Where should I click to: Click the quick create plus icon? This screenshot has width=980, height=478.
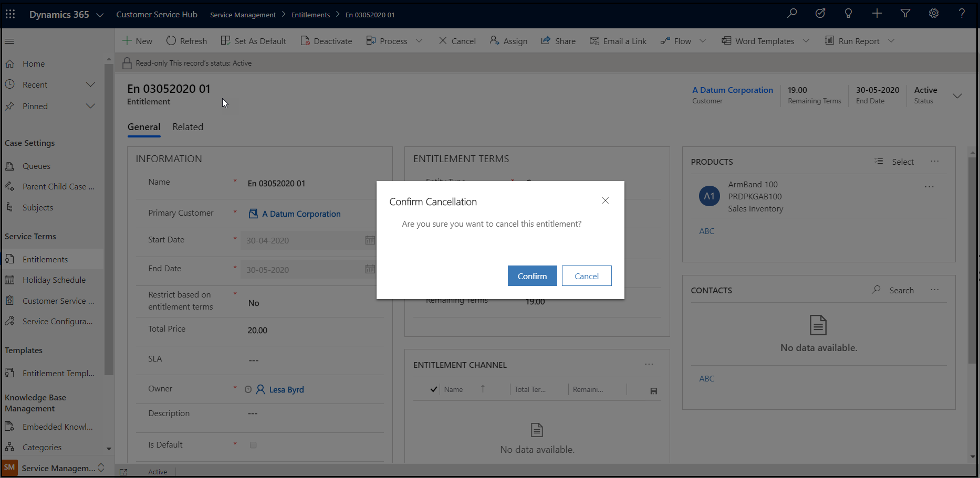tap(877, 14)
